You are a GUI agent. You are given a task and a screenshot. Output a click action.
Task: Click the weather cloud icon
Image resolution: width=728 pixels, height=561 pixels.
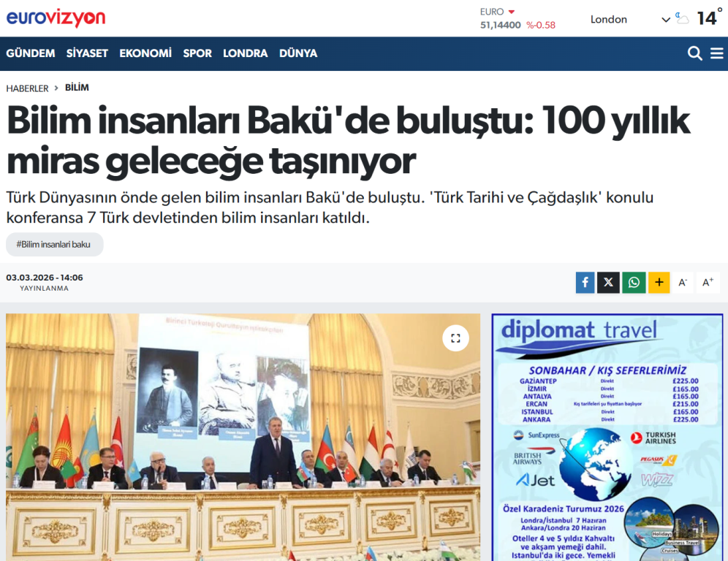pyautogui.click(x=683, y=19)
